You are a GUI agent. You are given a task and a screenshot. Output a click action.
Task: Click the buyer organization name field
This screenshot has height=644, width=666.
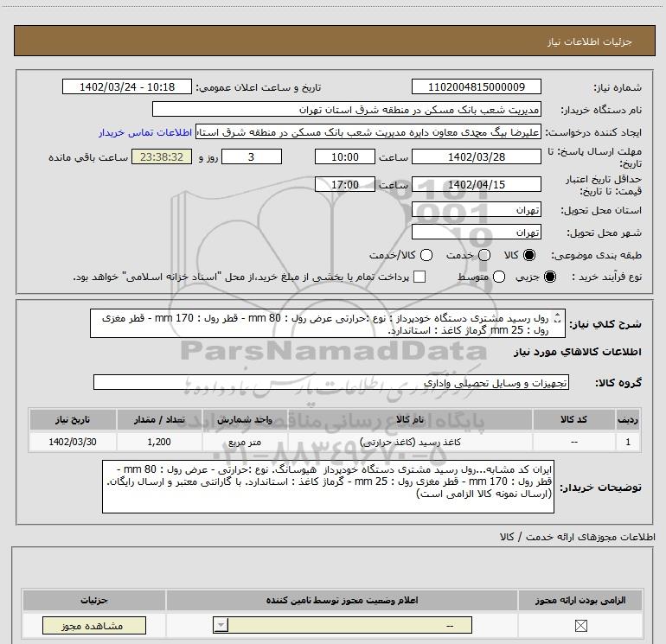point(347,109)
